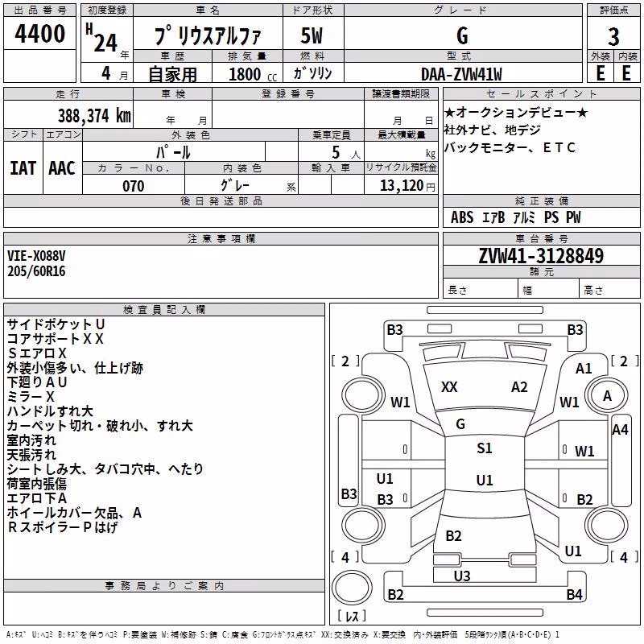Click interior grade E under 内装

[626, 73]
